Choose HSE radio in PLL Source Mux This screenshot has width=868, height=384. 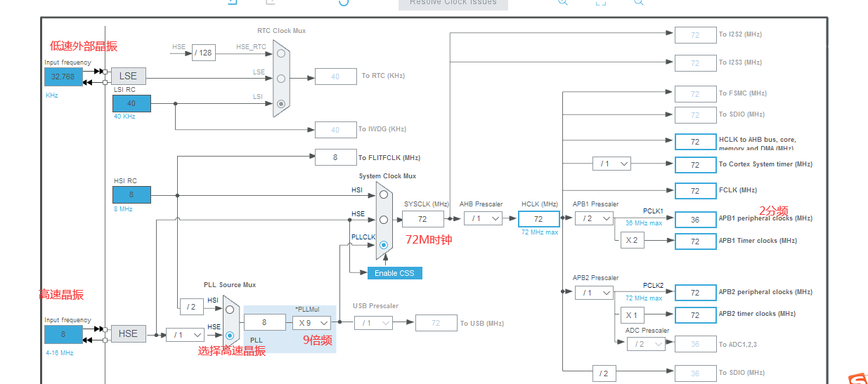coord(230,336)
